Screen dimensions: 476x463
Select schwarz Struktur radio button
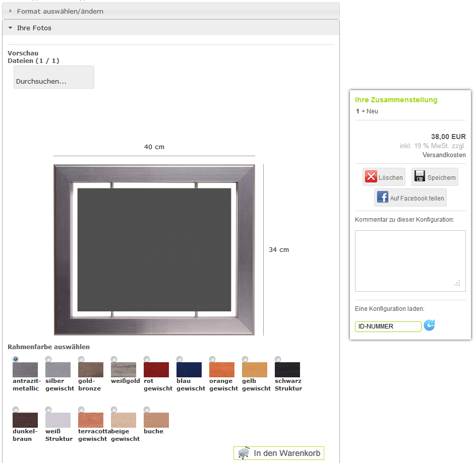[x=278, y=359]
